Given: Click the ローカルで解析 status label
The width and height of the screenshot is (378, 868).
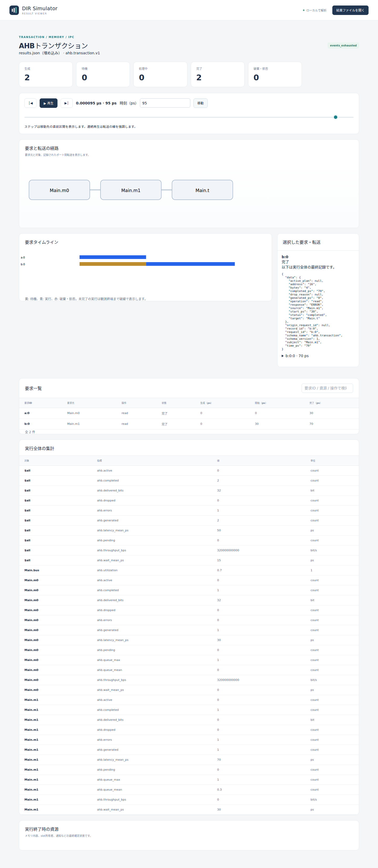Looking at the screenshot, I should (315, 10).
